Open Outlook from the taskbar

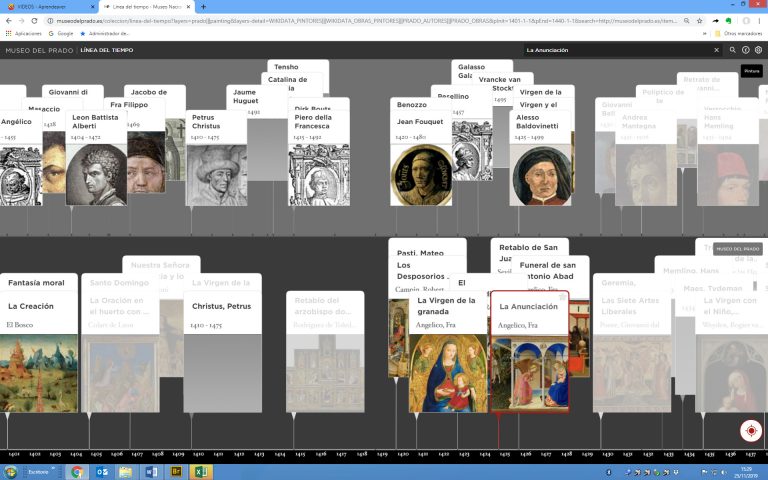pyautogui.click(x=102, y=472)
